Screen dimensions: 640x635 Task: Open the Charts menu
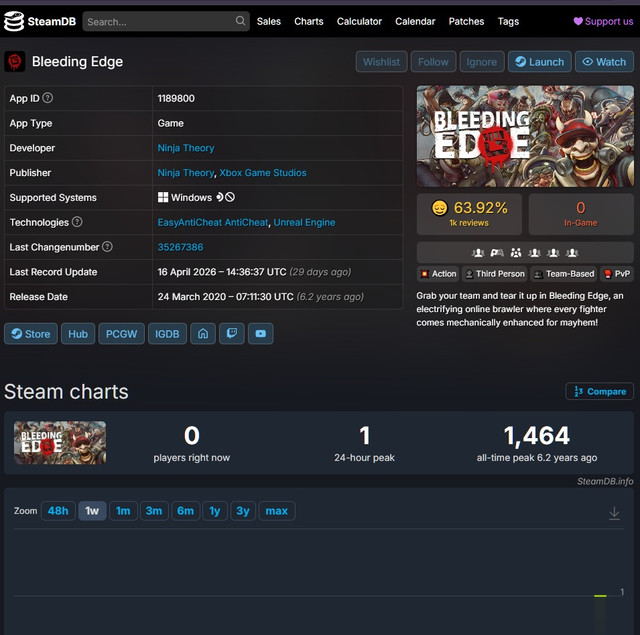tap(309, 21)
